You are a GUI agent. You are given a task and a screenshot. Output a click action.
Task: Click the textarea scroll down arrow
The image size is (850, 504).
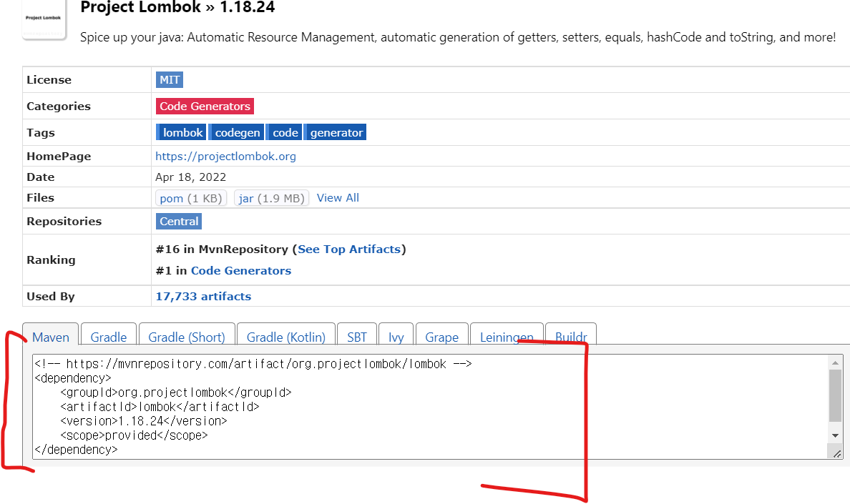pos(835,435)
